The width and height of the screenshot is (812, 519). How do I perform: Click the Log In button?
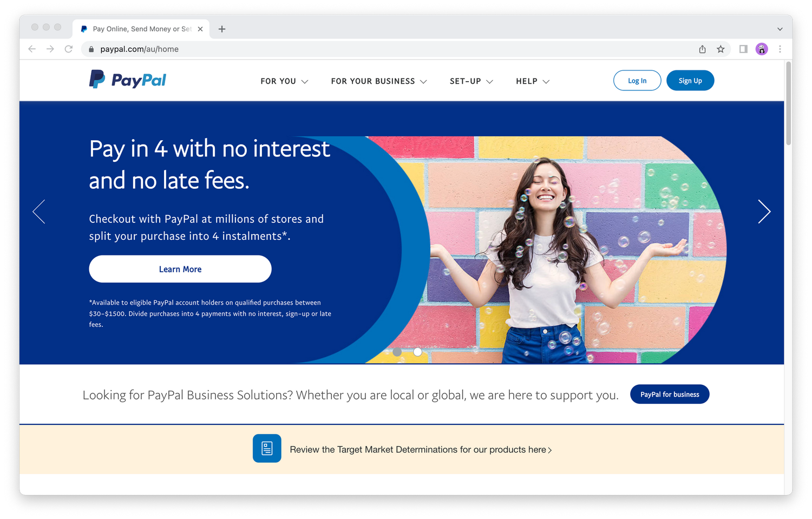[637, 81]
